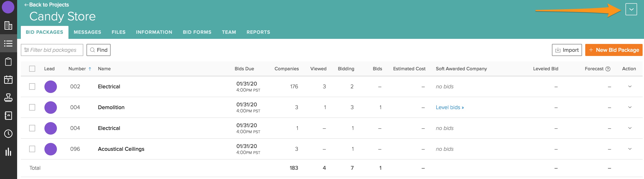This screenshot has height=179, width=644.
Task: Click the stamp icon in sidebar
Action: tap(8, 98)
